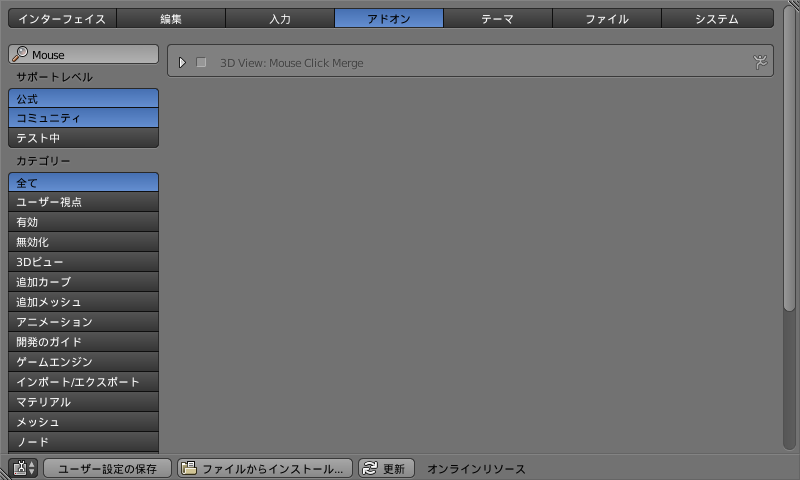
Task: Click ユーザー設定の保存 button
Action: (107, 468)
